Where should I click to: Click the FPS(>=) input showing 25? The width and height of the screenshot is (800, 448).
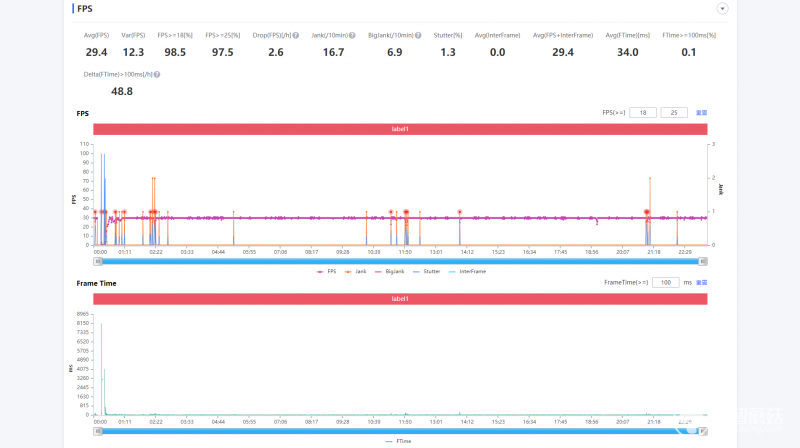[x=674, y=113]
